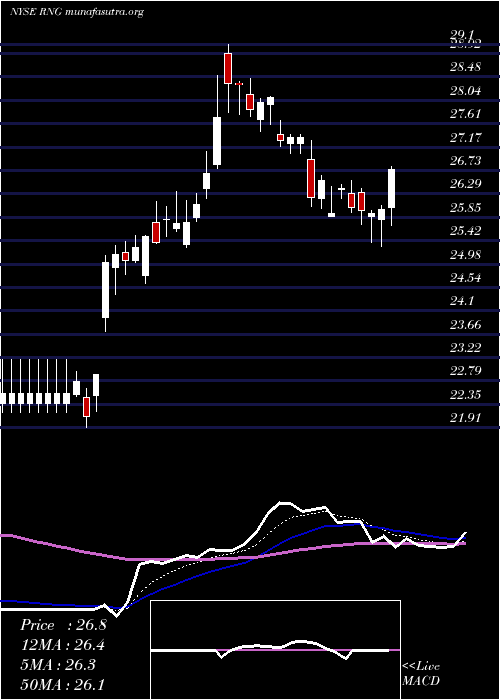Screen dimensions: 500x700
Task: Click the 27.17 price axis label
Action: coord(465,138)
